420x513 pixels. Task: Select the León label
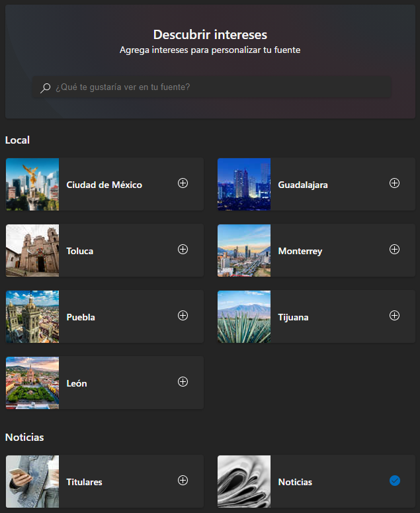[77, 383]
